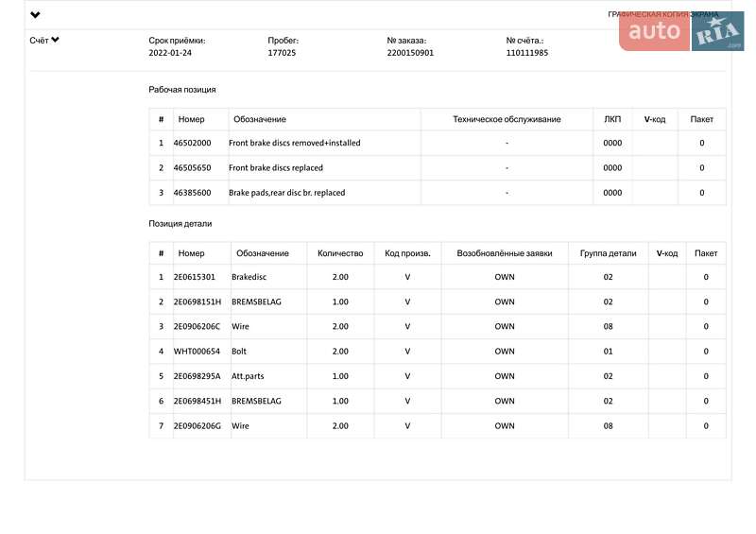The height and width of the screenshot is (534, 756).
Task: Click the ЛКП column header
Action: pos(612,119)
